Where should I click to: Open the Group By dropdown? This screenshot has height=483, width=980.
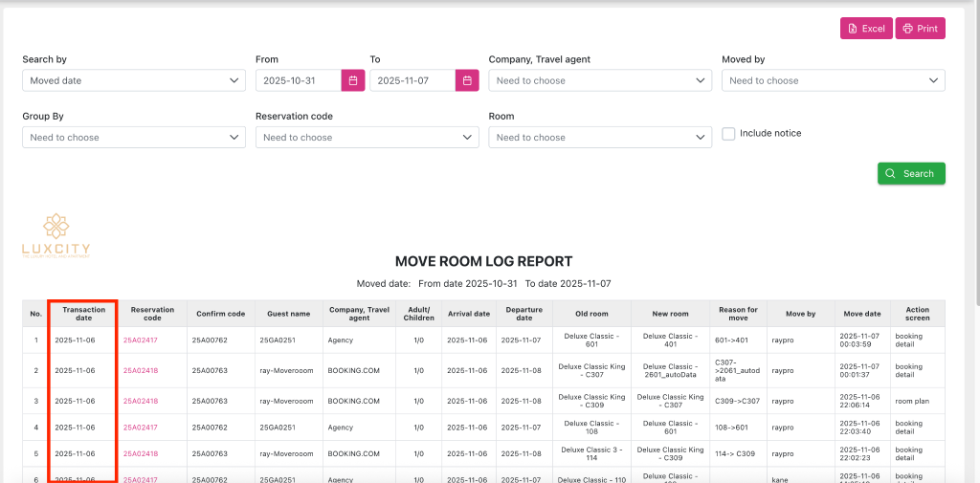[x=134, y=138]
